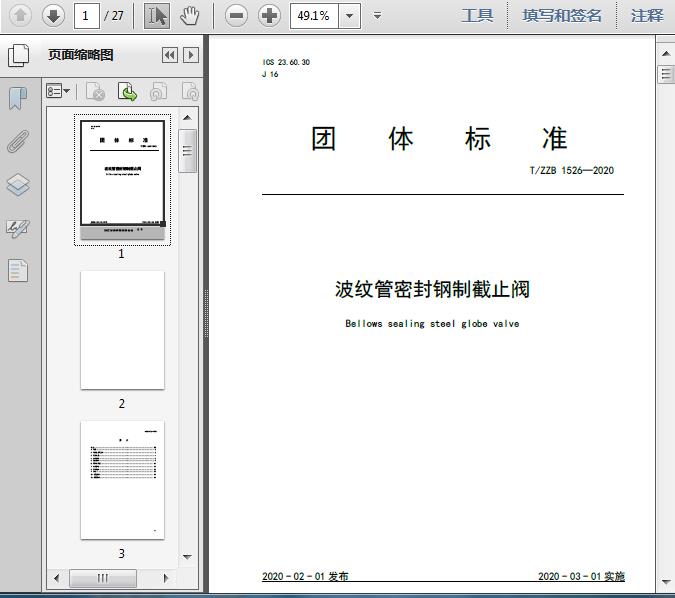Viewport: 675px width, 598px height.
Task: Open the 注释 panel
Action: (x=647, y=16)
